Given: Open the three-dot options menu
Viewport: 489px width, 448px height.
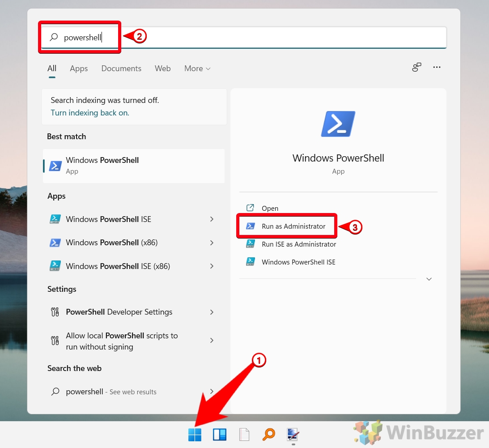Looking at the screenshot, I should pos(437,67).
